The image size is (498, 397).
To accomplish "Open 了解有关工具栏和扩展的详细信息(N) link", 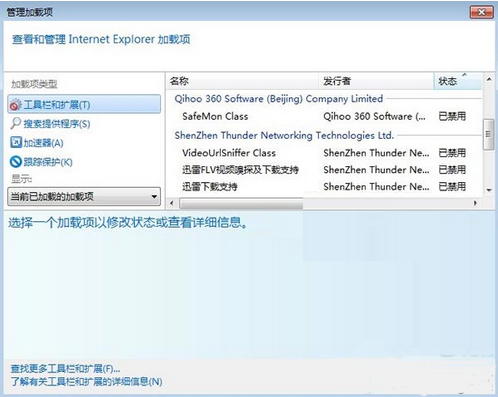I will coord(86,381).
